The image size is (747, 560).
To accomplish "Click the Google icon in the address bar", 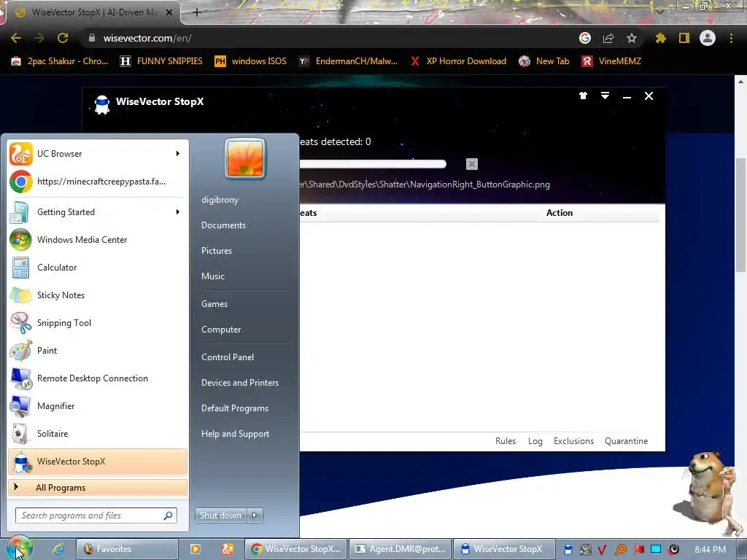I will pyautogui.click(x=584, y=38).
